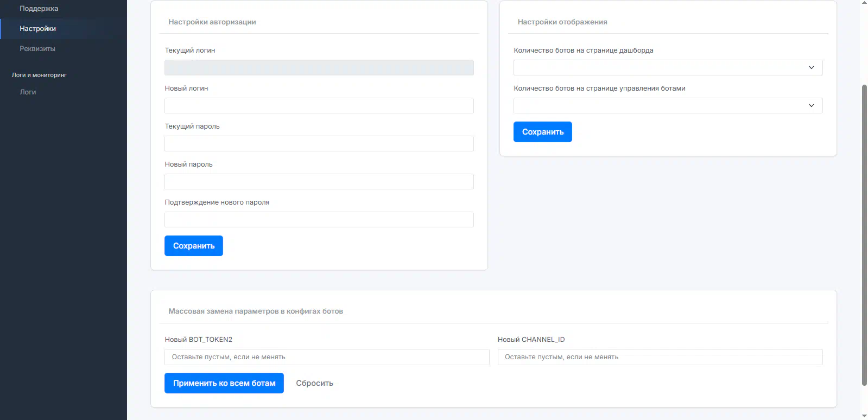
Task: Click the Сбросить link
Action: point(314,383)
